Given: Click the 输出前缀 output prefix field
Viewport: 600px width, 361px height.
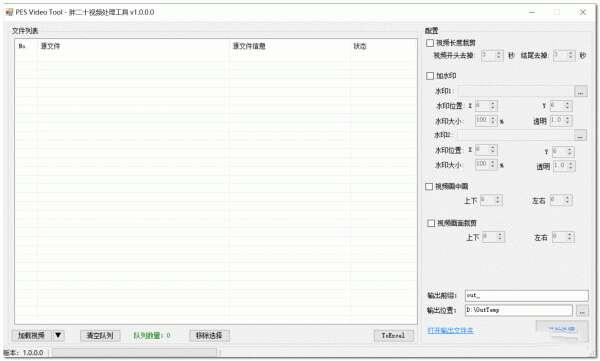Looking at the screenshot, I should pyautogui.click(x=527, y=296).
